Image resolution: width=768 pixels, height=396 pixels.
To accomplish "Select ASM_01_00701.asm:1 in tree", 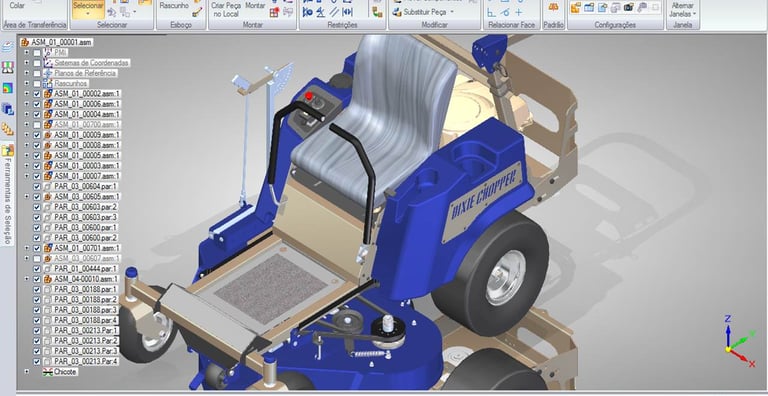I will pyautogui.click(x=87, y=248).
